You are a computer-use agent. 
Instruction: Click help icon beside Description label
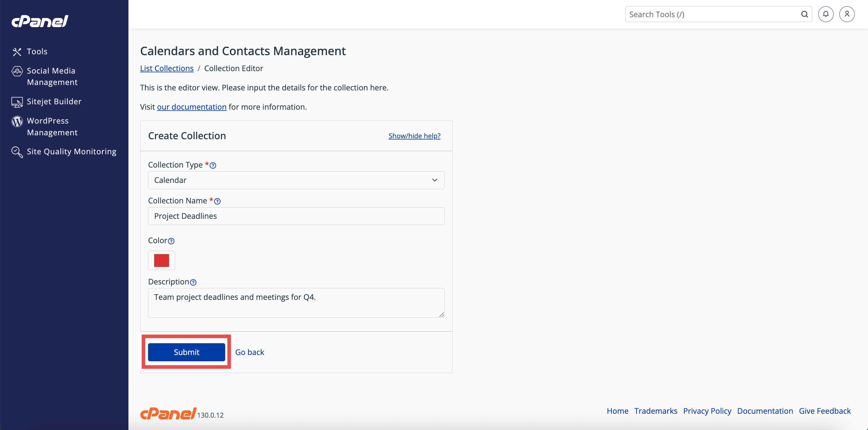pyautogui.click(x=193, y=283)
